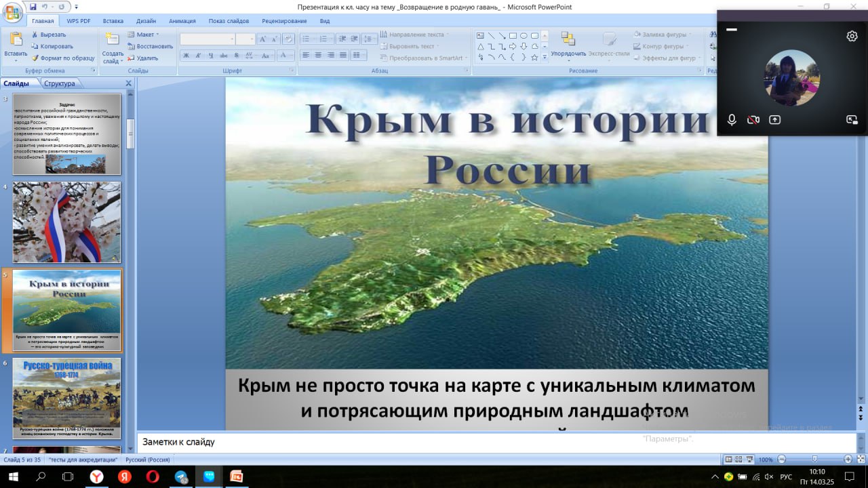Open the Показ слайдов tab
The image size is (868, 488).
tap(229, 21)
